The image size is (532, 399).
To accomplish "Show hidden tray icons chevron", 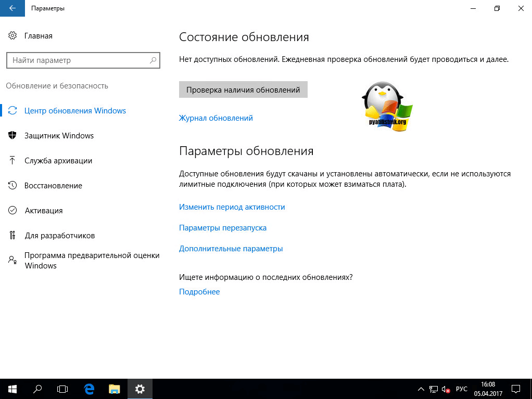I will 421,389.
